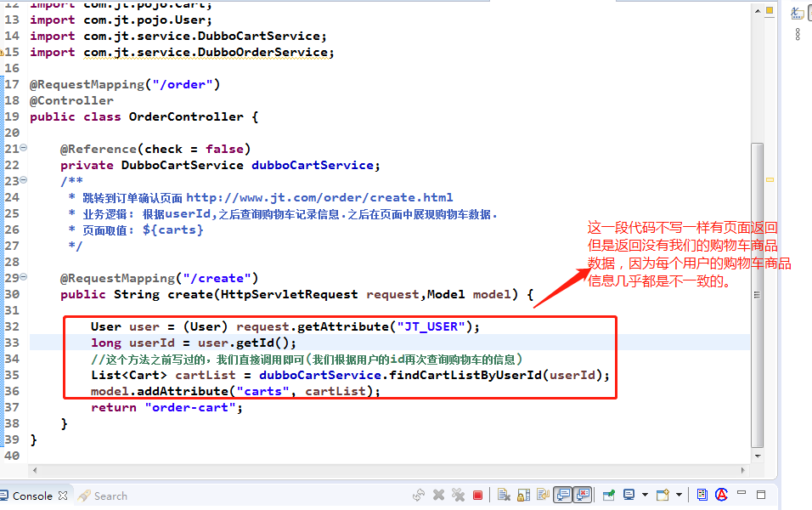Click ${carts} in the comment on line 26
This screenshot has width=812, height=510.
tap(173, 229)
